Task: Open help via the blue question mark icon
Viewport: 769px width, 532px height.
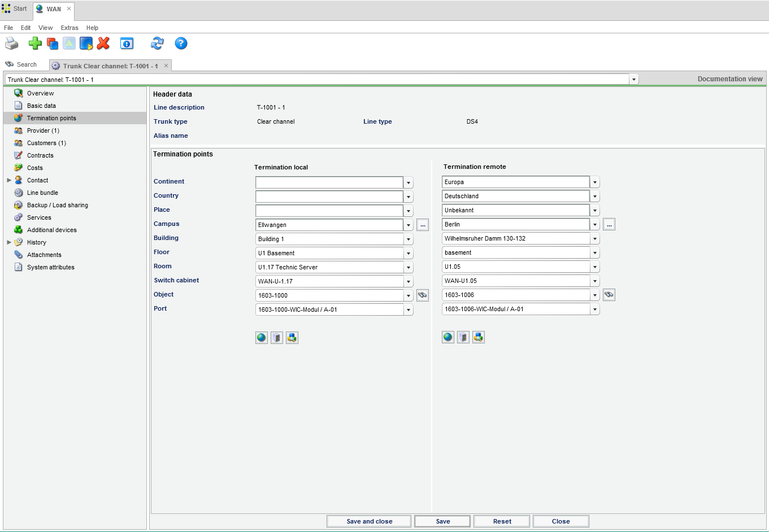Action: tap(181, 43)
